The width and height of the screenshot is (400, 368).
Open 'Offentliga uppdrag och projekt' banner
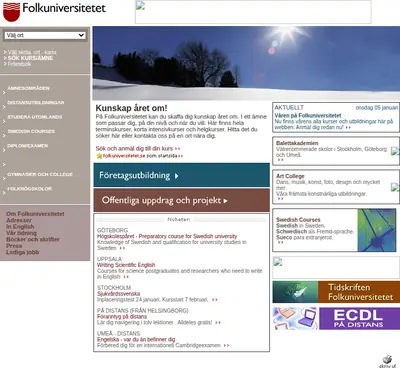point(182,200)
